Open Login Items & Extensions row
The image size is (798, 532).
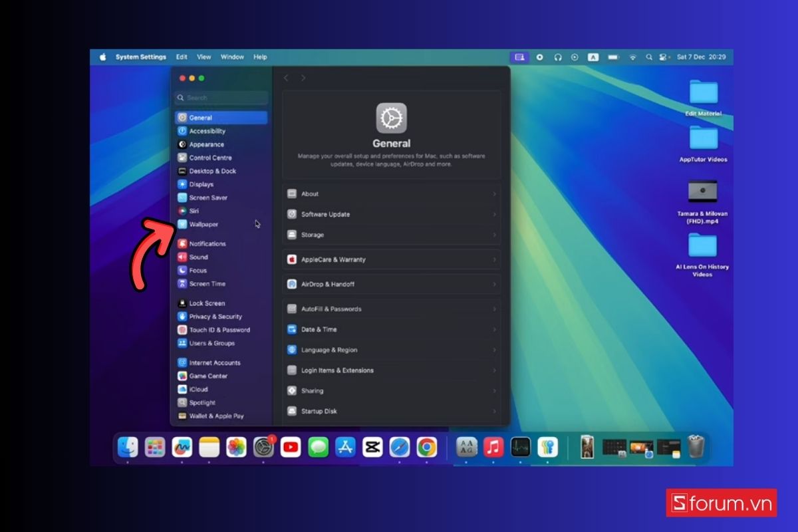point(392,370)
